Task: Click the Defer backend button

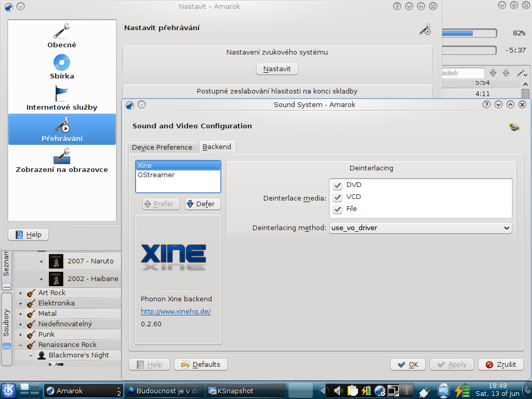Action: [203, 204]
